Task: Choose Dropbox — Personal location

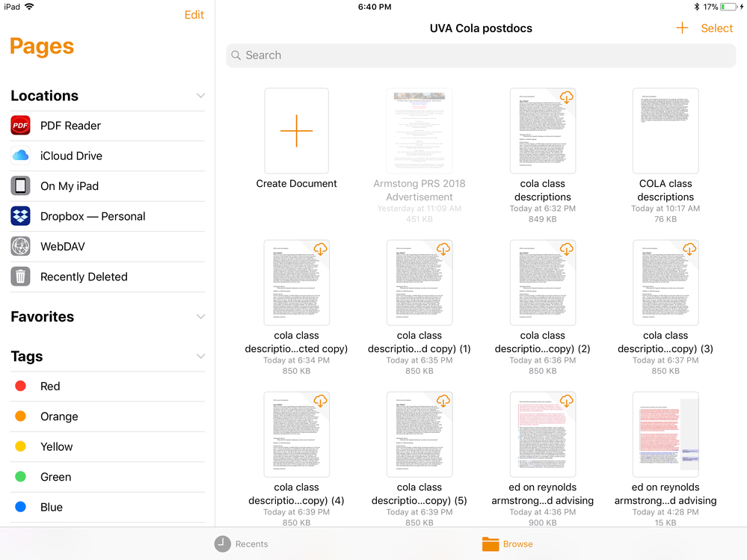Action: pos(108,216)
